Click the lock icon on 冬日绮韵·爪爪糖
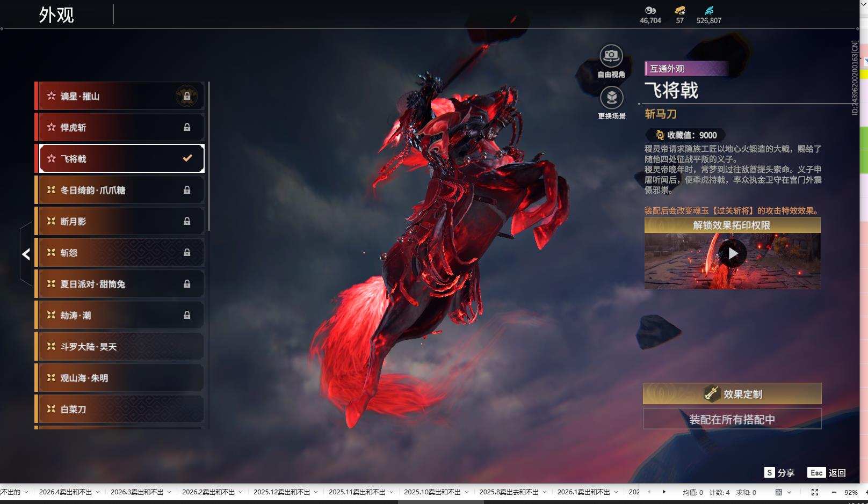This screenshot has width=868, height=504. click(187, 190)
